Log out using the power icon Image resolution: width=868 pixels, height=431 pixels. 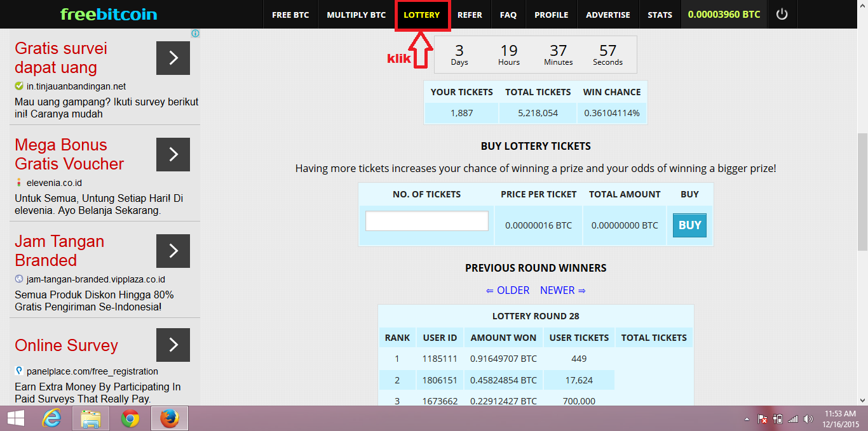pyautogui.click(x=782, y=13)
